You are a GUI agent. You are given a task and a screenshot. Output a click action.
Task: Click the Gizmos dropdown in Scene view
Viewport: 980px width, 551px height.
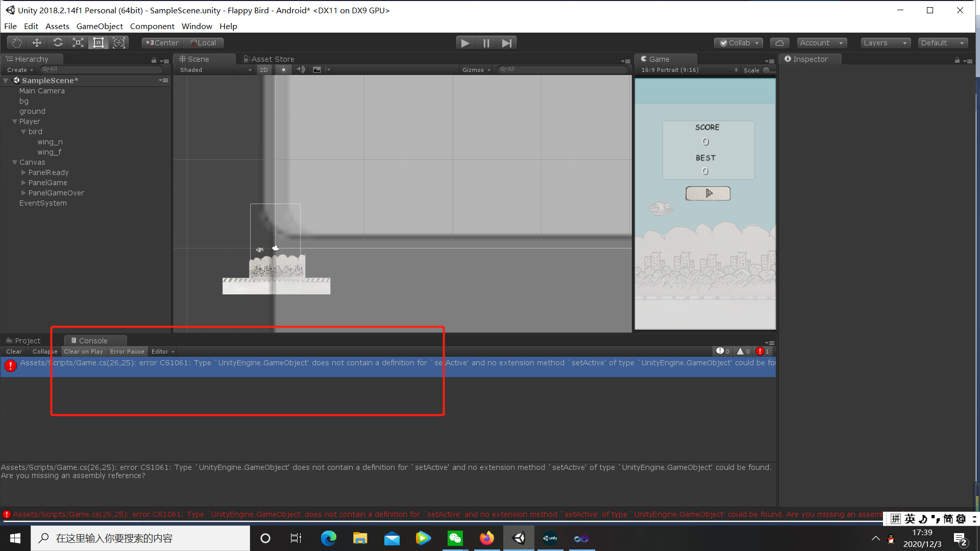tap(473, 69)
